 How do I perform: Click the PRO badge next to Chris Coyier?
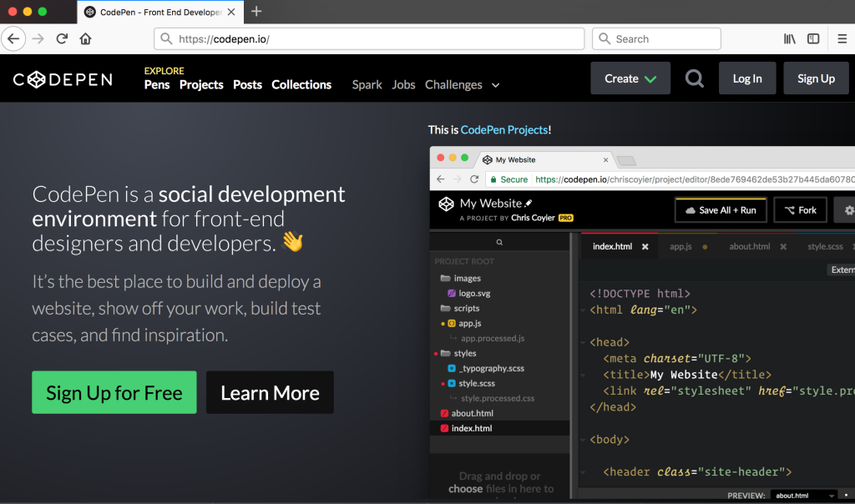click(566, 218)
